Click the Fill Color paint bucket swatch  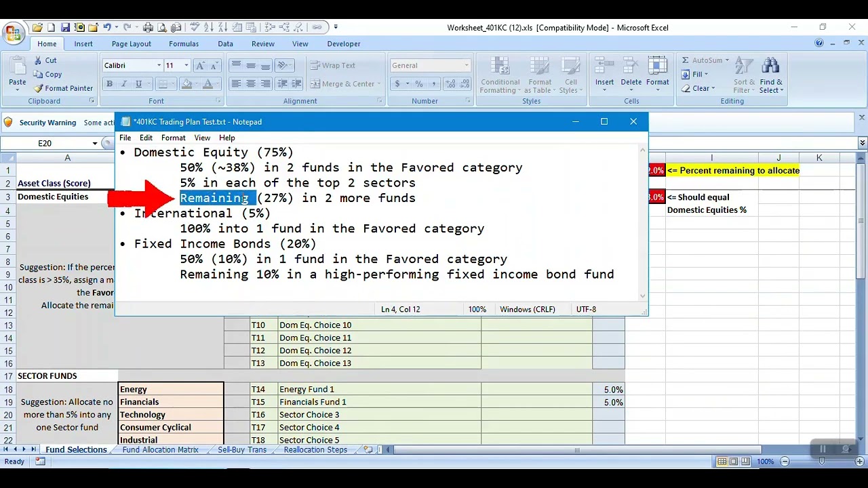(187, 84)
